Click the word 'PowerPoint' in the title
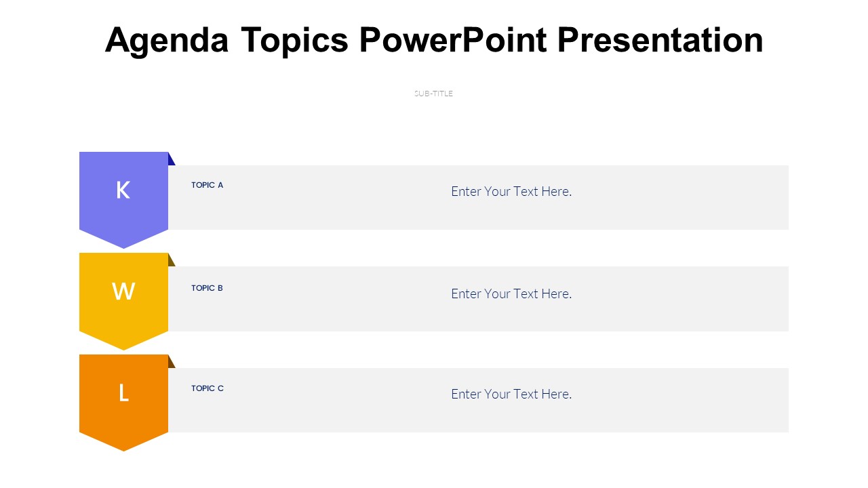This screenshot has height=488, width=868. coord(452,41)
